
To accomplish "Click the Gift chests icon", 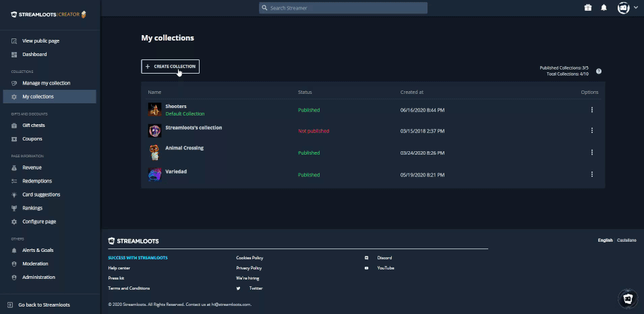I will point(14,126).
